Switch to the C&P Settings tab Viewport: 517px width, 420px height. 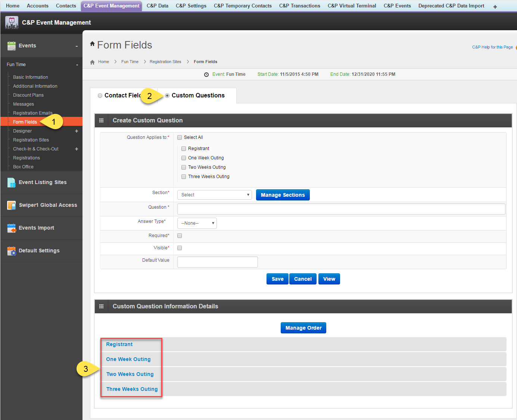click(191, 6)
